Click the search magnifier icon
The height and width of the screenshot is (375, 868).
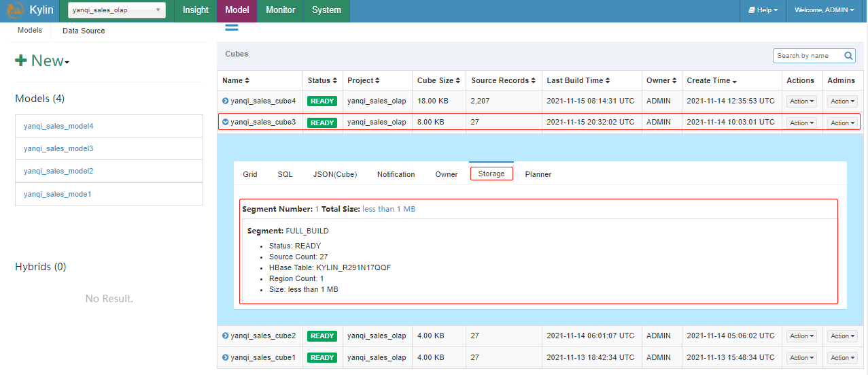coord(849,56)
